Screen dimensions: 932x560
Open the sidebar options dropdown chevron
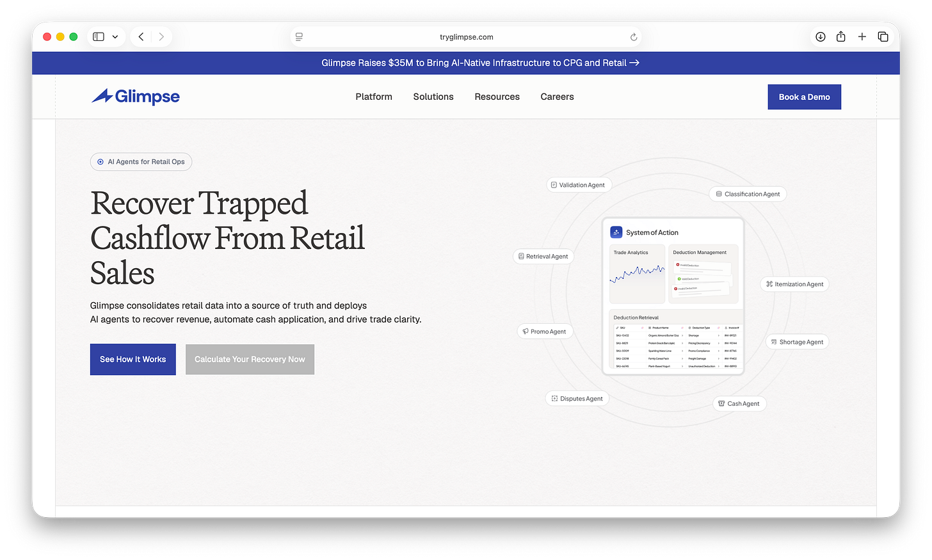[x=115, y=37]
